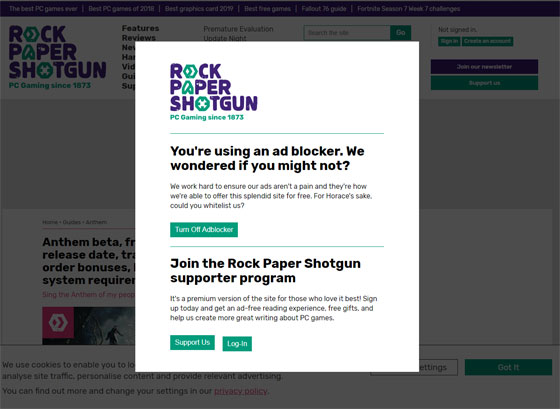Click the site logo in page header
The width and height of the screenshot is (560, 409).
(58, 57)
